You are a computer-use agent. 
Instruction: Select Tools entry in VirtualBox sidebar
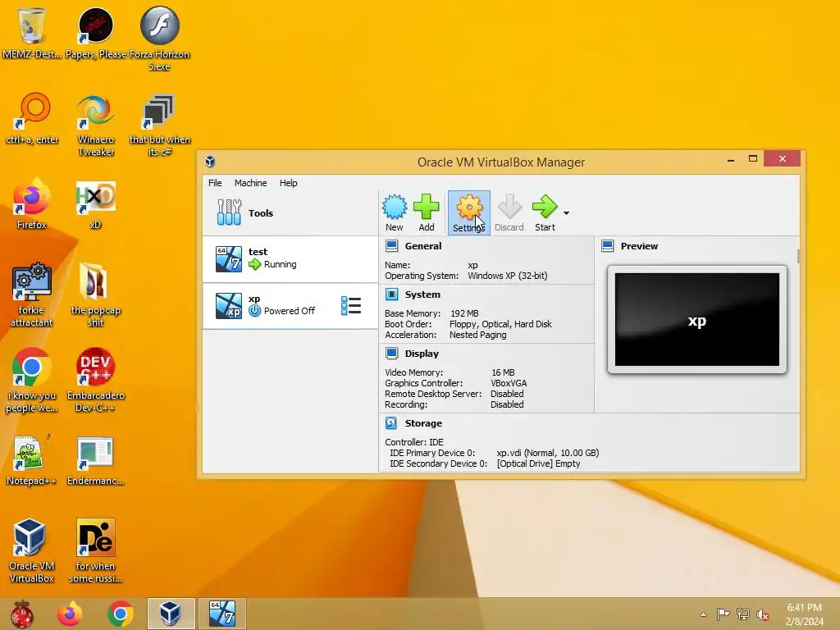point(290,212)
